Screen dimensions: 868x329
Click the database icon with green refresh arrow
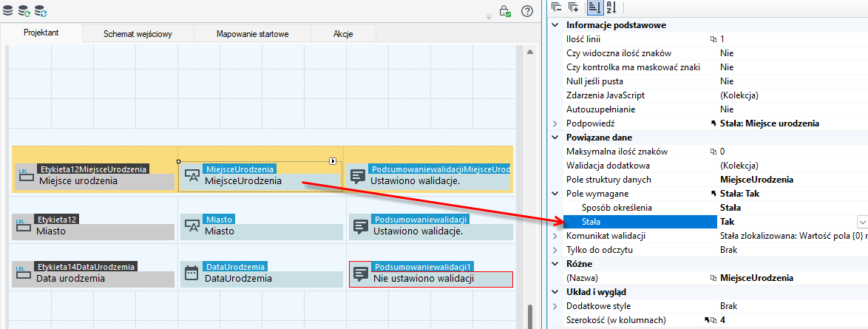coord(24,10)
